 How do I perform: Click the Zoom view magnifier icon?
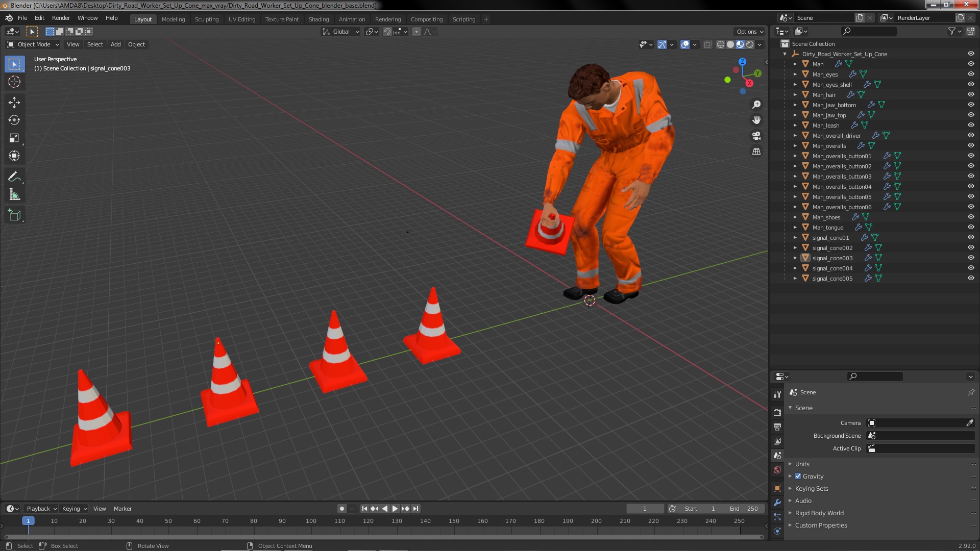click(756, 105)
